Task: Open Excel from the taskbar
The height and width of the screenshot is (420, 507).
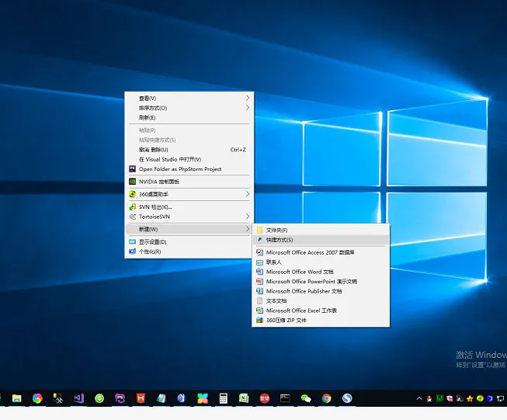Action: pos(244,398)
